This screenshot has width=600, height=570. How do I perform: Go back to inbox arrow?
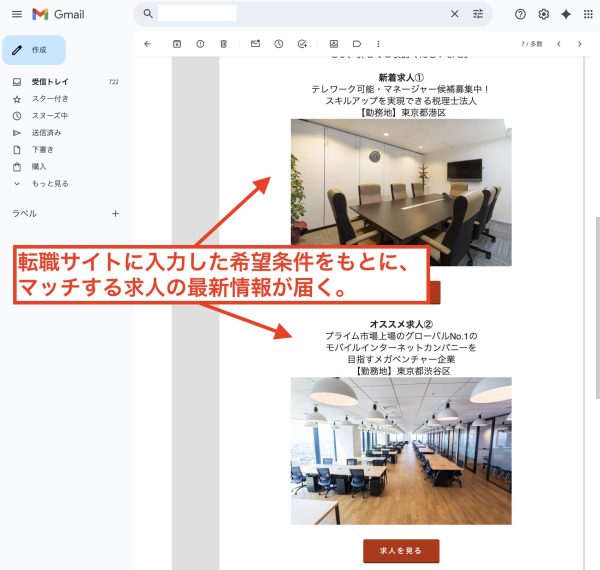click(147, 44)
